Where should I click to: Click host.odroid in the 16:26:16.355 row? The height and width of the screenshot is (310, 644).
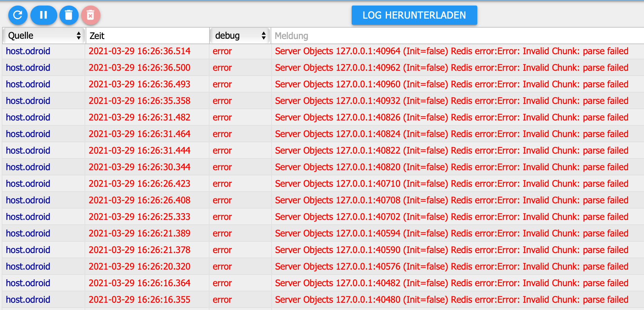pyautogui.click(x=28, y=300)
